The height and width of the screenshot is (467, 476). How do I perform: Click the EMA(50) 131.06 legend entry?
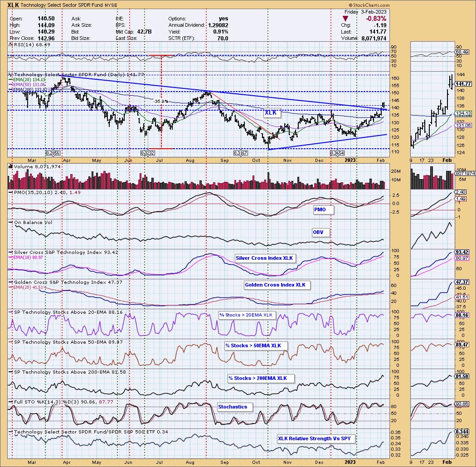coord(29,84)
